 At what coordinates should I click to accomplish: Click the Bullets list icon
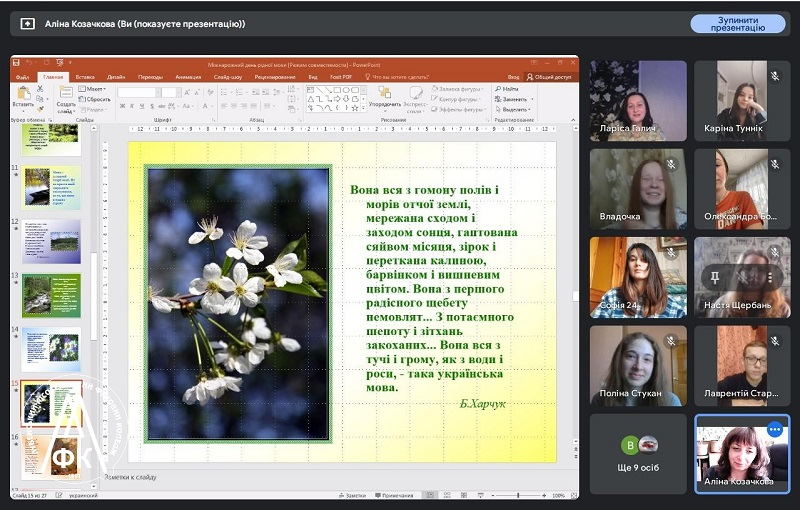click(223, 92)
